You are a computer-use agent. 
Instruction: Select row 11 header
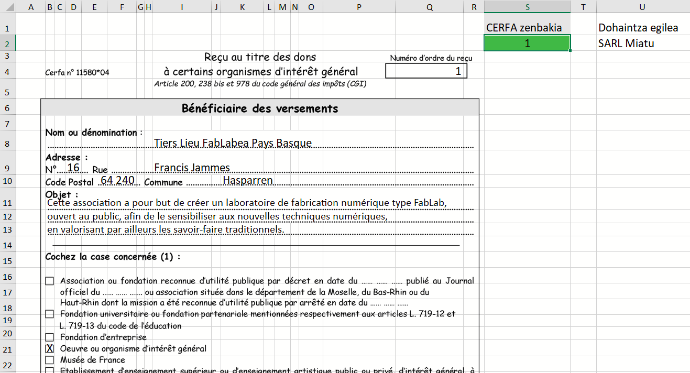(7, 203)
